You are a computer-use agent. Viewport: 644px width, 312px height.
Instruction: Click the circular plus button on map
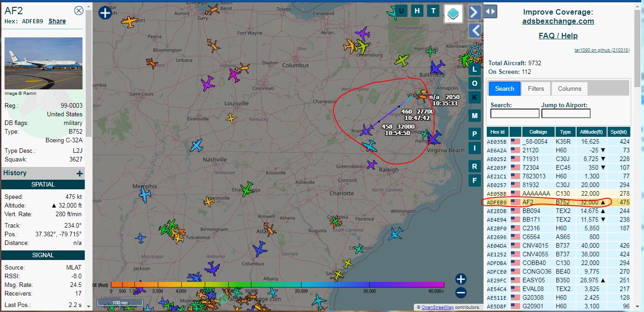(x=105, y=13)
